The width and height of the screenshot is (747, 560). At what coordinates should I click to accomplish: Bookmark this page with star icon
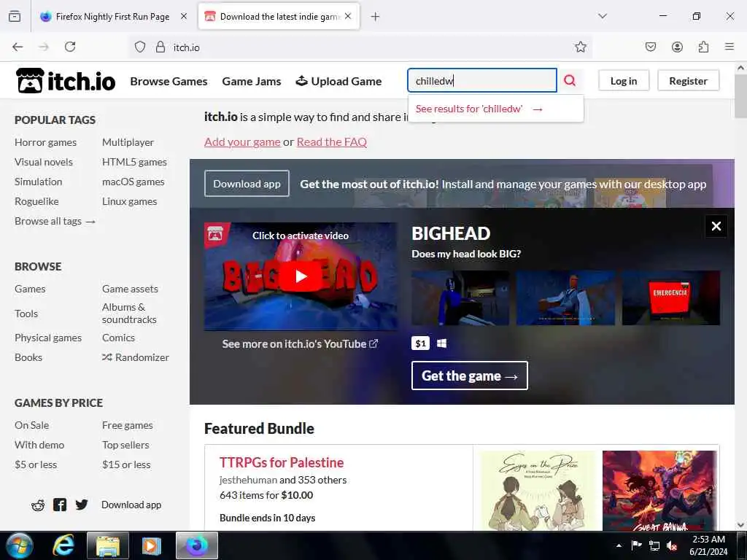pos(580,47)
